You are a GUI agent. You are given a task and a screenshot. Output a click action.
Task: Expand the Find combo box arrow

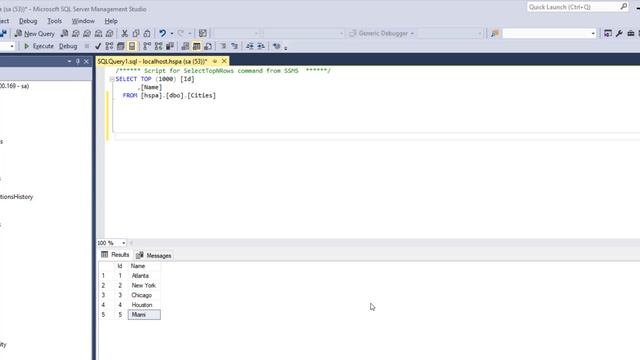pyautogui.click(x=593, y=33)
